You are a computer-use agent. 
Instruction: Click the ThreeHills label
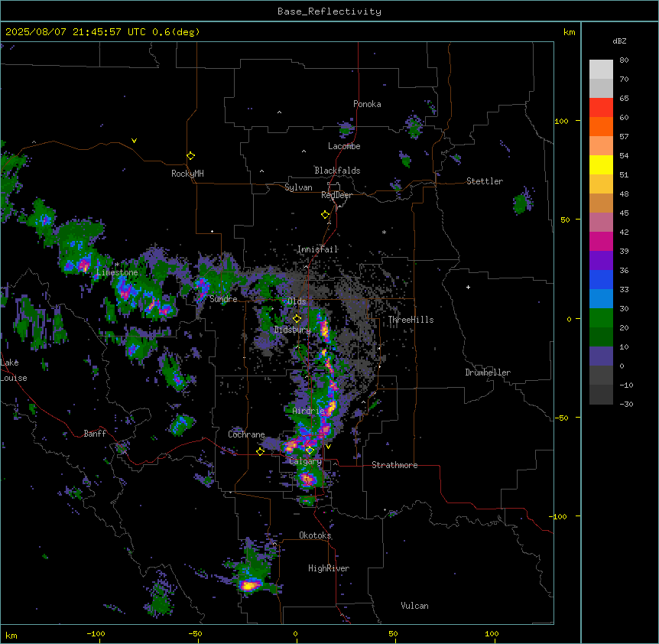point(411,320)
